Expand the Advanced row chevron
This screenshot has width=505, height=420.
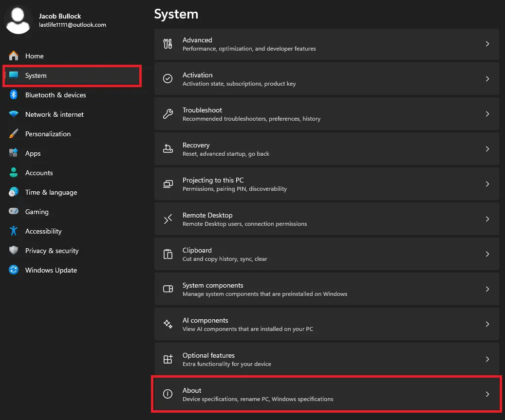coord(487,44)
